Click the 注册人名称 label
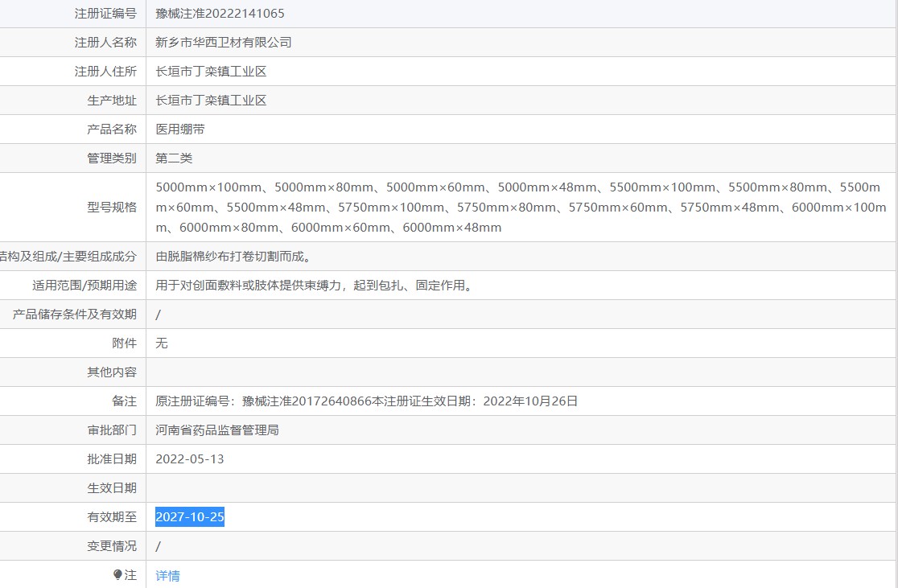Image resolution: width=898 pixels, height=588 pixels. (x=105, y=43)
